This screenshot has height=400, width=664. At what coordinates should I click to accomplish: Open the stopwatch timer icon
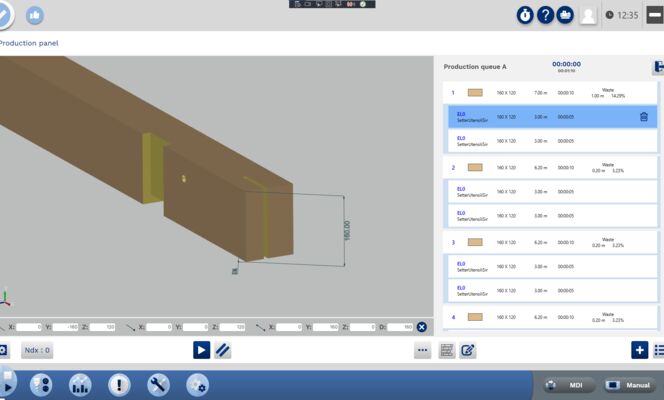(x=525, y=15)
